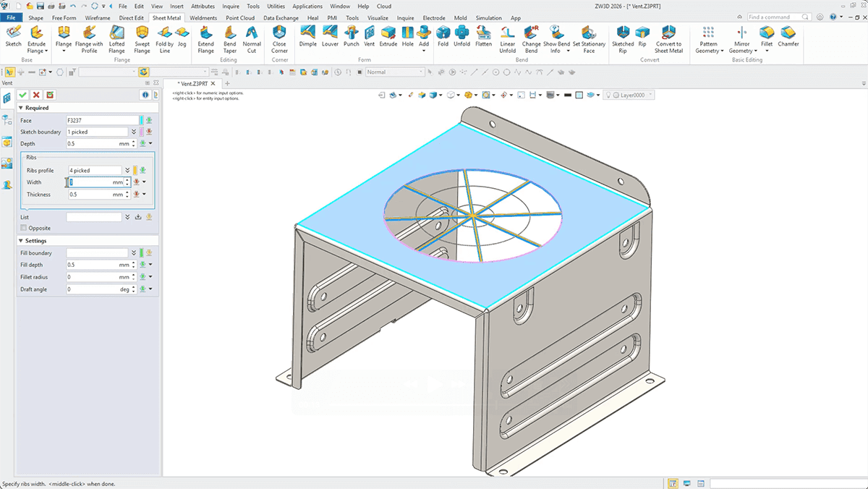Open the Inquire menu

click(x=230, y=7)
